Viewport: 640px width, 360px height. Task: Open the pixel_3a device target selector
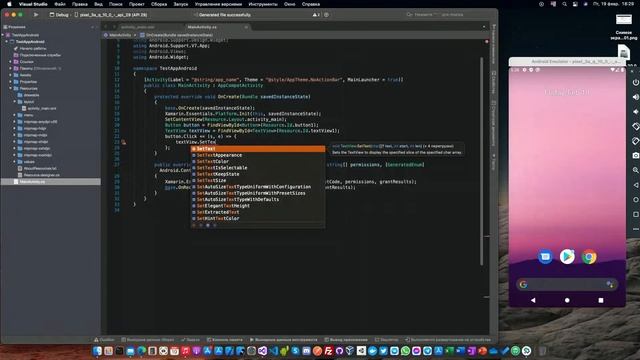pos(110,15)
